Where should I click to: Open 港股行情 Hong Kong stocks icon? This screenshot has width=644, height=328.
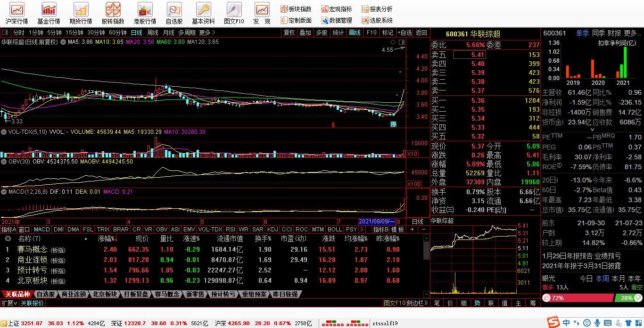pyautogui.click(x=145, y=13)
